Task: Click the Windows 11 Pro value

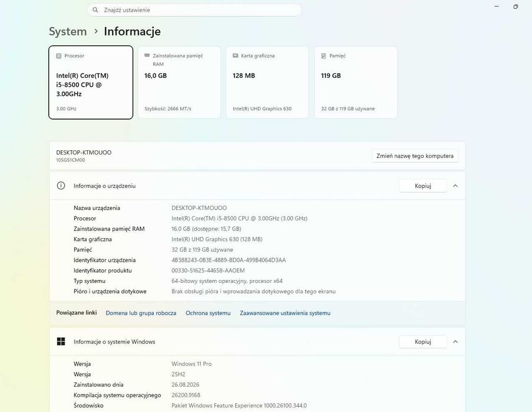Action: [191, 364]
